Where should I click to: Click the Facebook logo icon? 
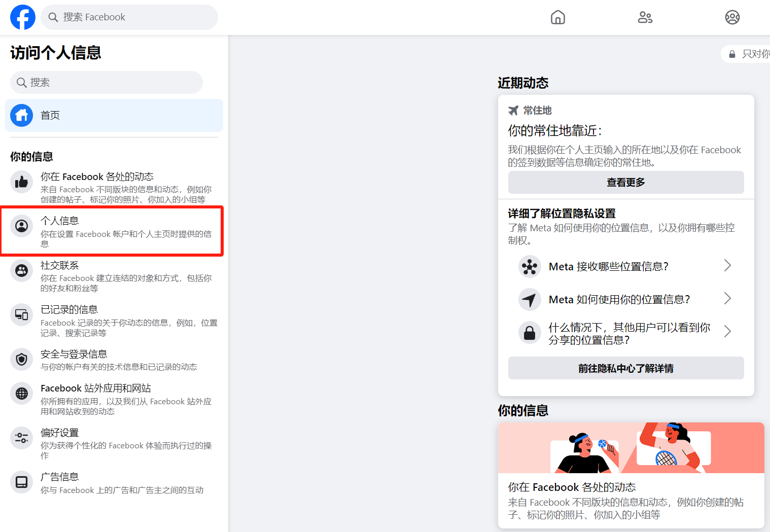click(23, 17)
